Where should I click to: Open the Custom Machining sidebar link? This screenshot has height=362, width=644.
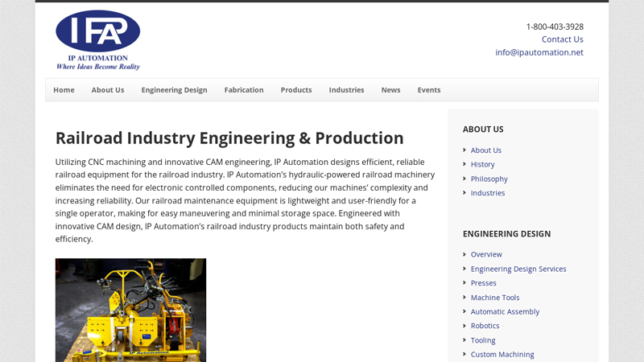[502, 354]
